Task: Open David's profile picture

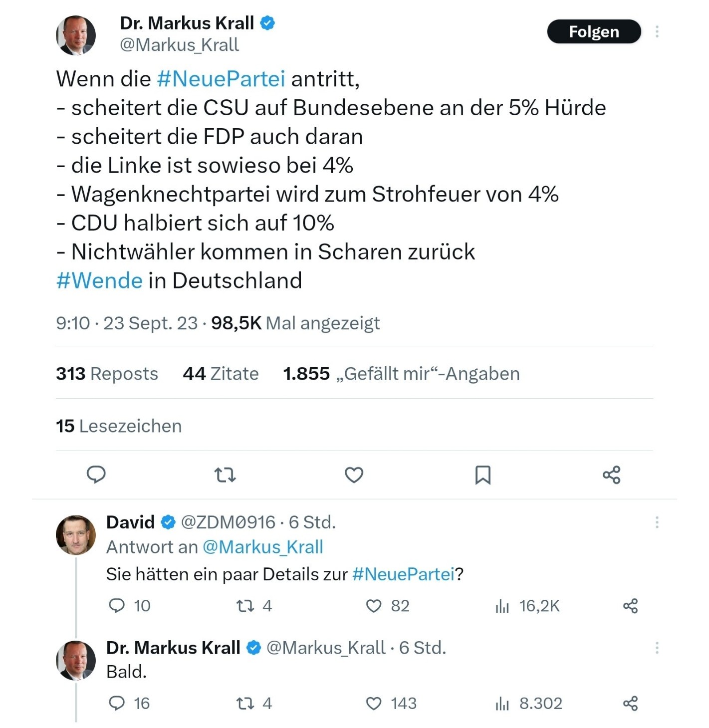Action: point(76,535)
